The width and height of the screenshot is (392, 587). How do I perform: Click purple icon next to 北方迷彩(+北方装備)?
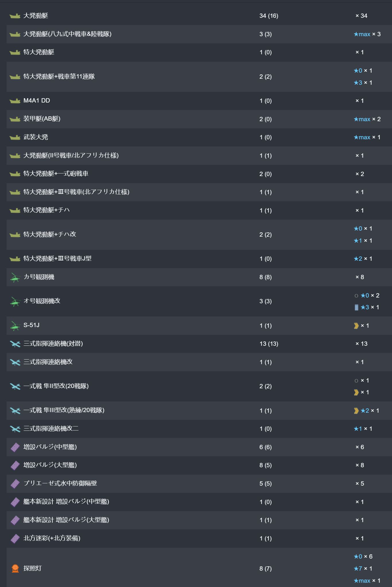[15, 538]
